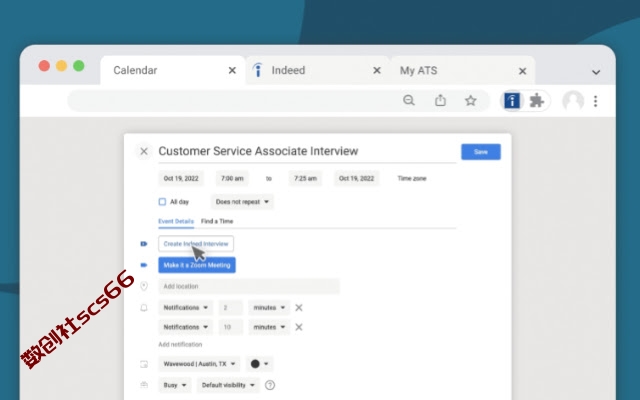Click the start date Oct 19, 2022
The height and width of the screenshot is (400, 640).
[x=181, y=178]
